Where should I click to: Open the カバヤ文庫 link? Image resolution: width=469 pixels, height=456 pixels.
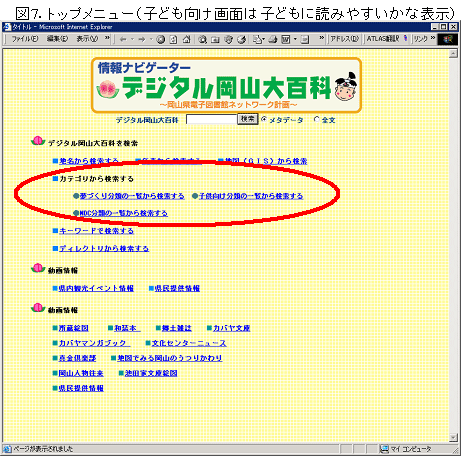tap(231, 328)
